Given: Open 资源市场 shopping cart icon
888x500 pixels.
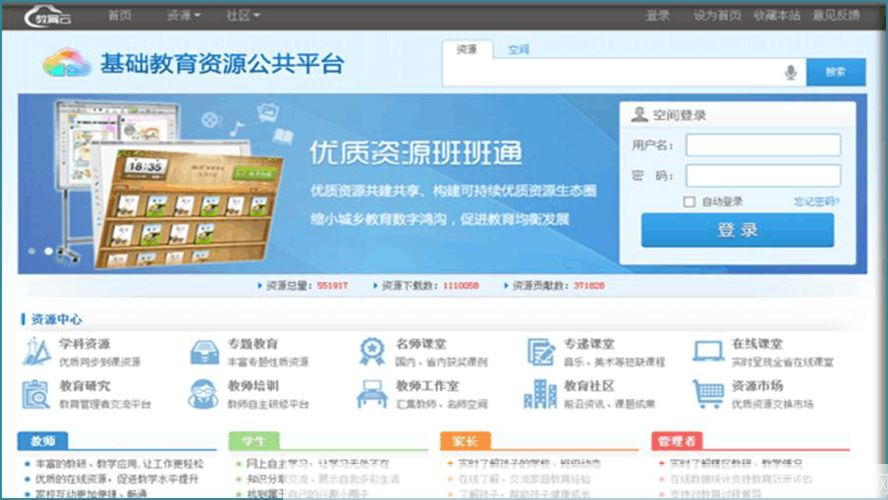Looking at the screenshot, I should coord(708,394).
